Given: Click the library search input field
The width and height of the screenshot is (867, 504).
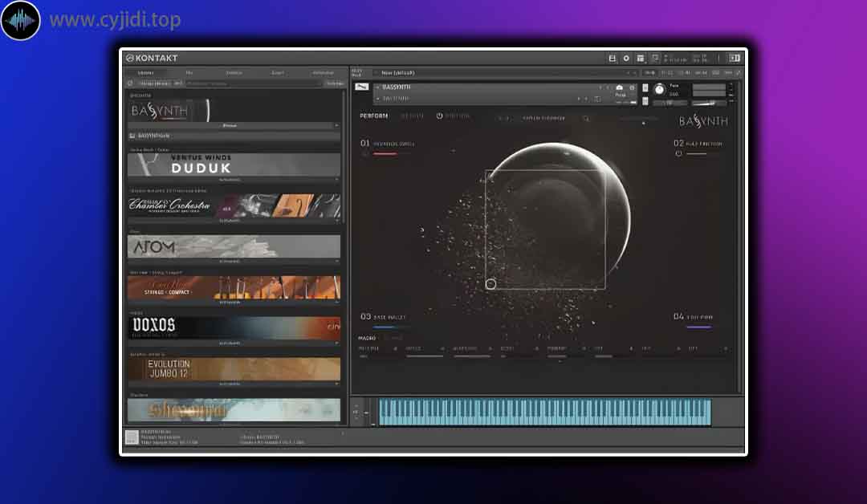Looking at the screenshot, I should [x=253, y=83].
